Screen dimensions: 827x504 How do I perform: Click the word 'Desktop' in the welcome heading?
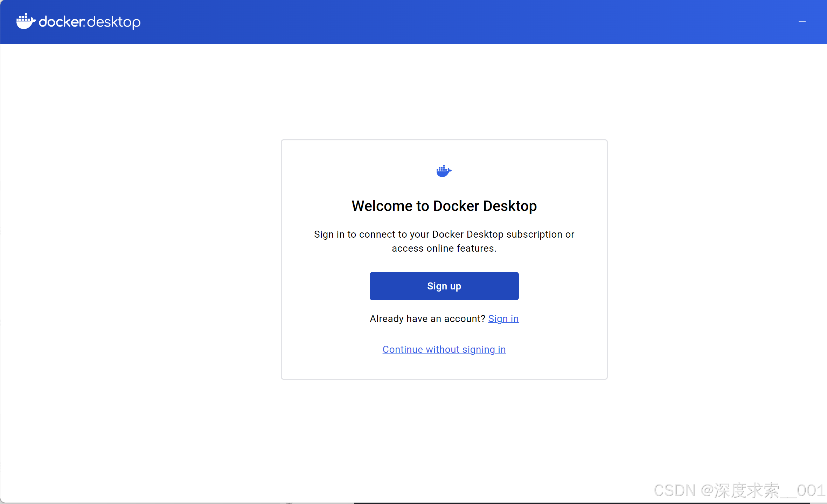(x=510, y=206)
